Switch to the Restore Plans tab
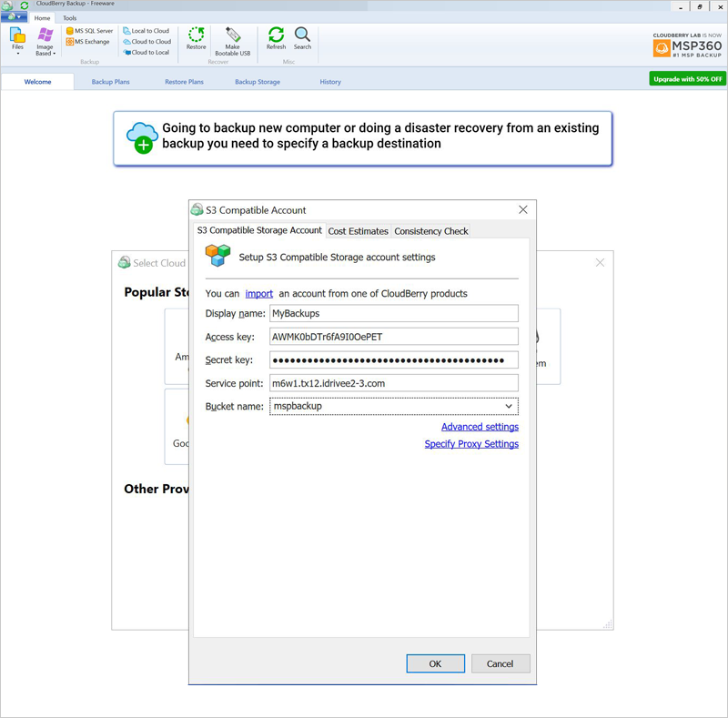 point(185,82)
